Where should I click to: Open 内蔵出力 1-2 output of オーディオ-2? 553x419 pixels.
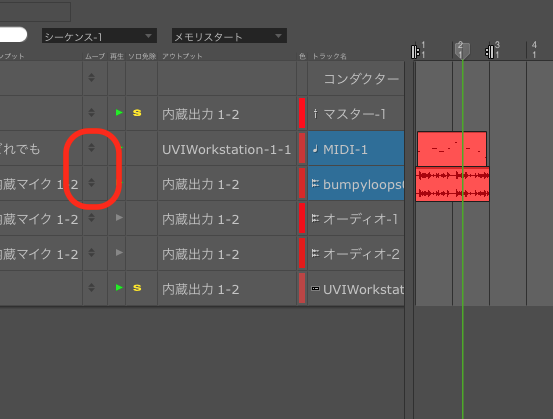click(200, 254)
